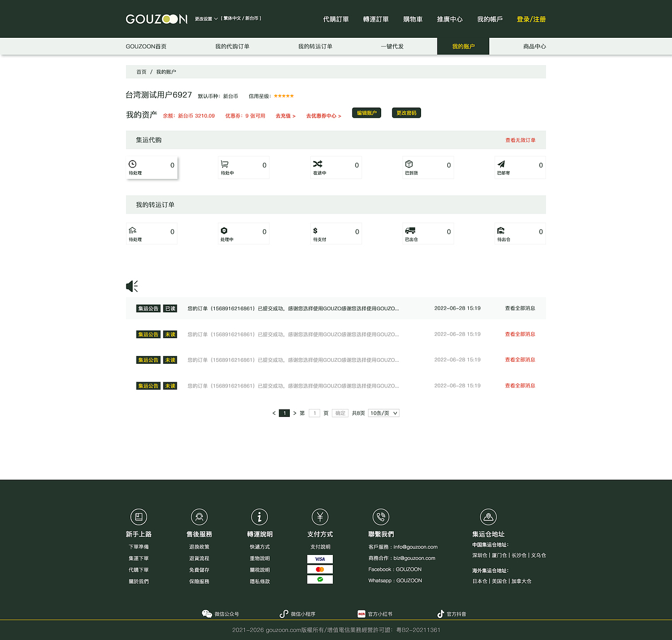Expand the 更改设置 language dropdown
The image size is (672, 640).
(x=206, y=19)
